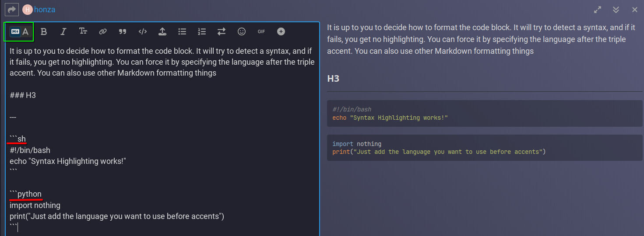644x236 pixels.
Task: Open the heading text size option
Action: pyautogui.click(x=83, y=31)
